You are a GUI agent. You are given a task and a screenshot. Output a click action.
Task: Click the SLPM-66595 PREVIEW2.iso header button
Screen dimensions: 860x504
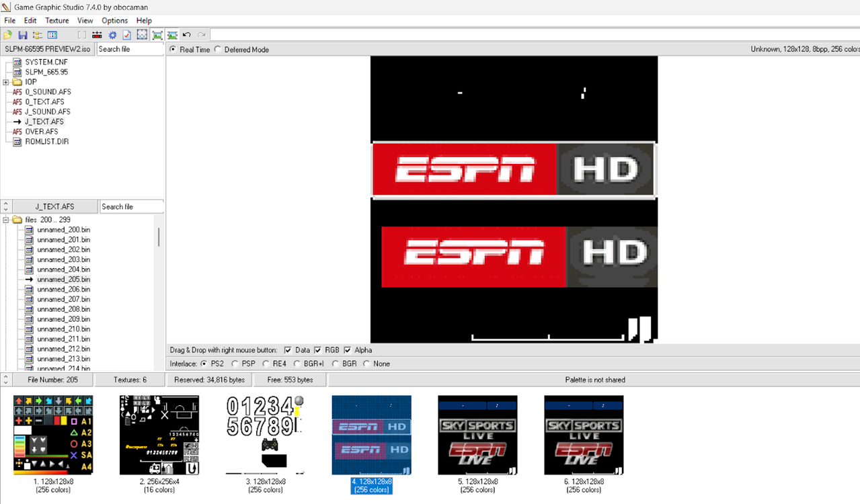48,49
